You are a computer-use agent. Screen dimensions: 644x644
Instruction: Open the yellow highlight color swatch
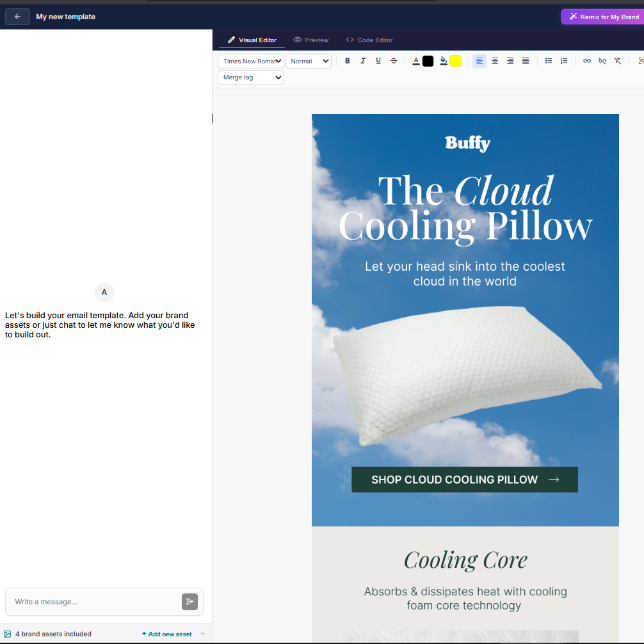[456, 61]
